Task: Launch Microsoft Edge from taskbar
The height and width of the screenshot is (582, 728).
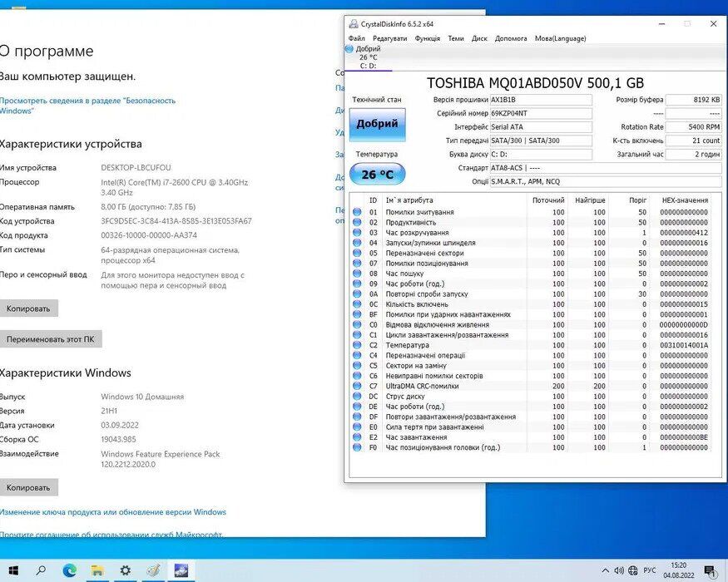Action: (70, 570)
